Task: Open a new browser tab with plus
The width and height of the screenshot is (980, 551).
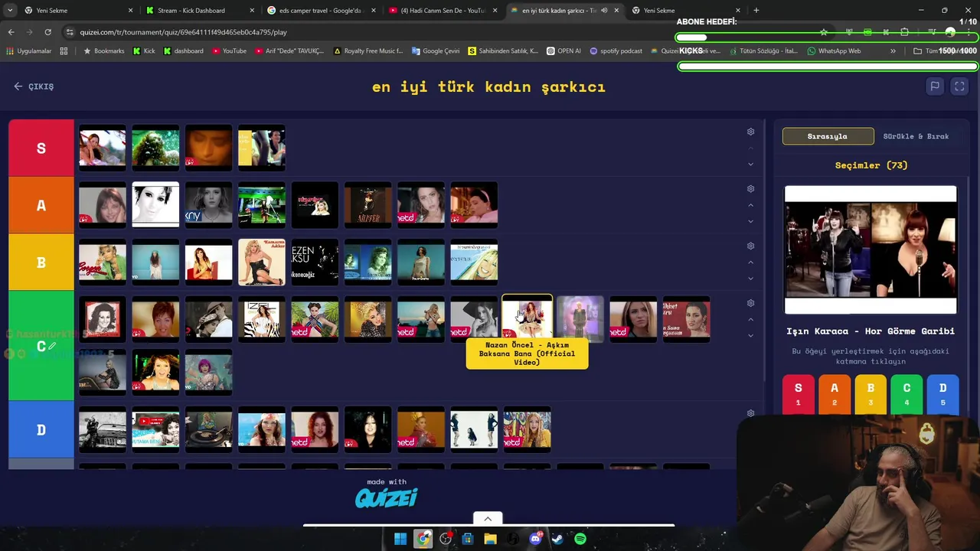Action: pyautogui.click(x=756, y=10)
